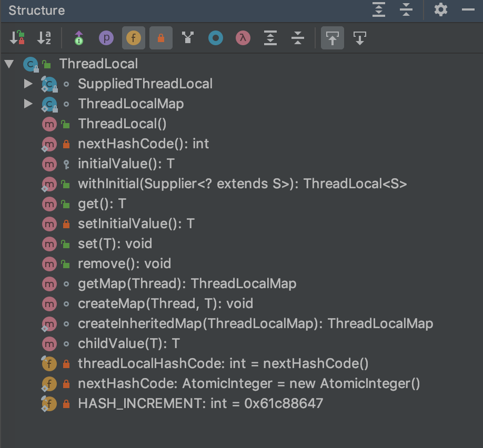
Task: Expand the ThreadLocalMap inner class
Action: tap(27, 104)
